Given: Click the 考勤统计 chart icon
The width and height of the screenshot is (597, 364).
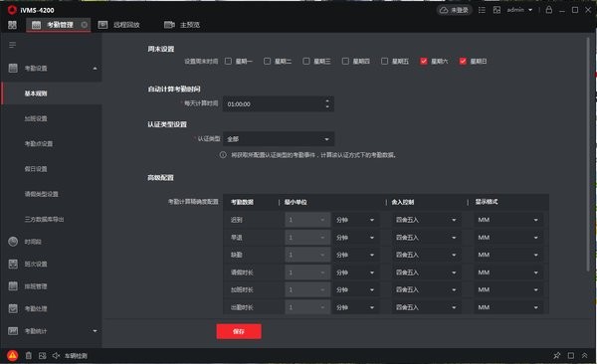Looking at the screenshot, I should pos(13,331).
